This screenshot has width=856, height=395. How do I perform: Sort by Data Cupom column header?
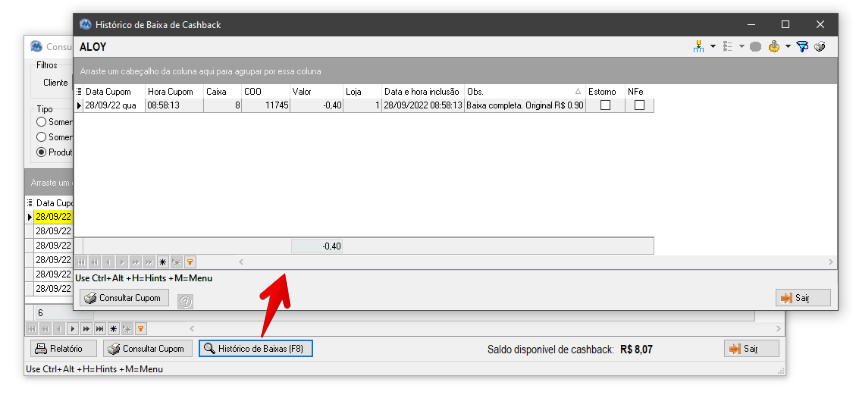click(114, 92)
